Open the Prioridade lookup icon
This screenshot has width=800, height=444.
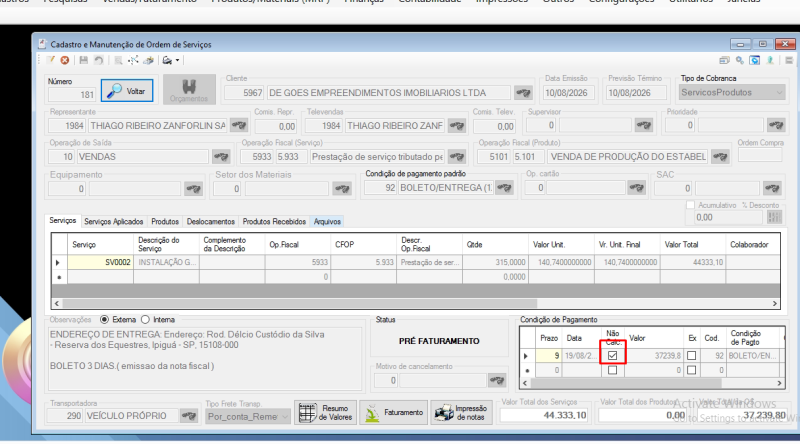coord(776,125)
